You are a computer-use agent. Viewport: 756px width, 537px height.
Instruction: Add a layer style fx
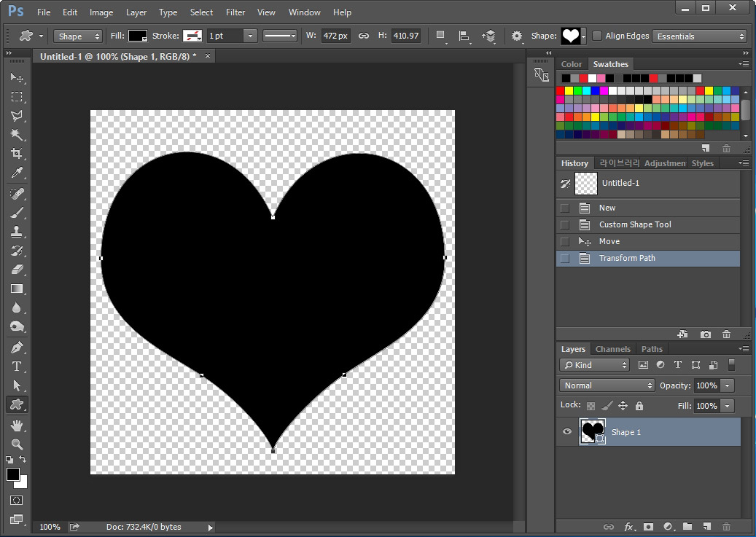click(630, 527)
